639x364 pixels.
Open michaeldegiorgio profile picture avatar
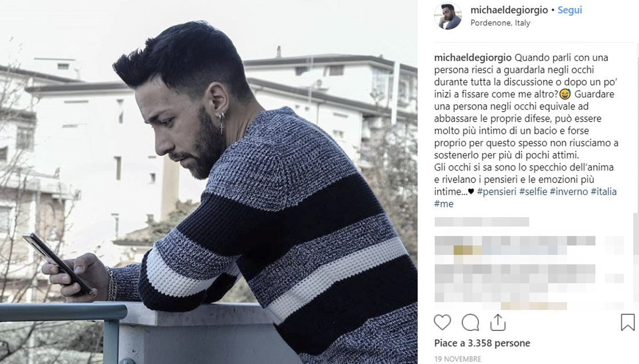pyautogui.click(x=448, y=16)
